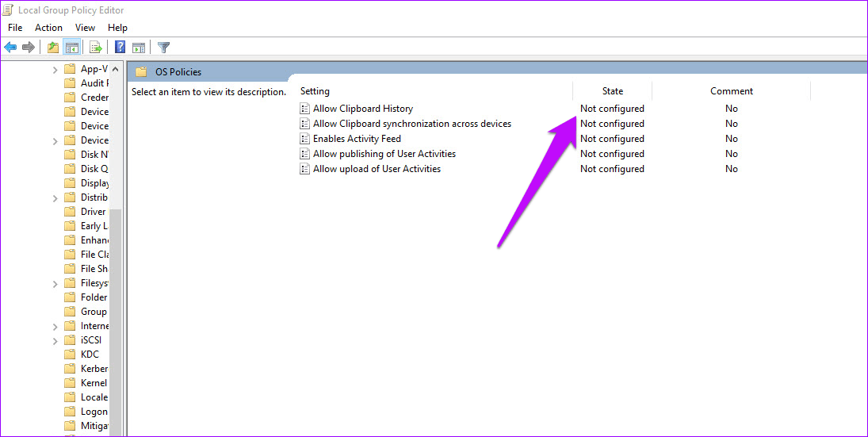Open the File menu

click(x=15, y=28)
